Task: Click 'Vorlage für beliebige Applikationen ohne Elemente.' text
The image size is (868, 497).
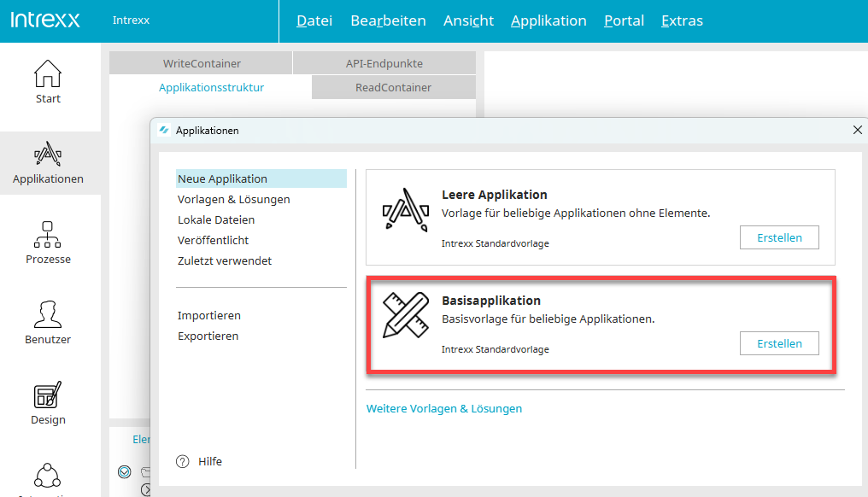Action: coord(576,213)
